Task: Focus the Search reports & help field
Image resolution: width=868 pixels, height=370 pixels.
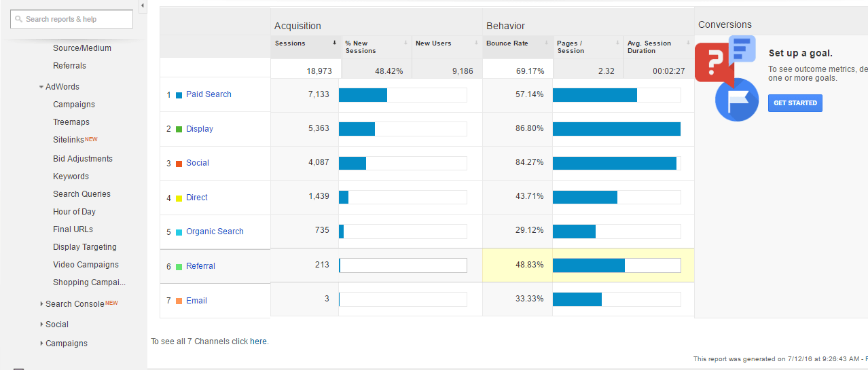Action: coord(71,19)
